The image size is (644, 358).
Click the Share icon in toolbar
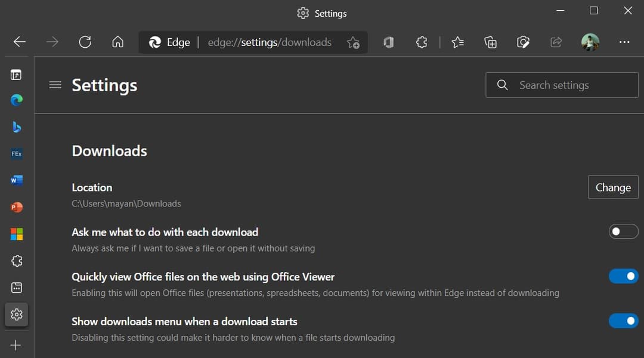[556, 42]
